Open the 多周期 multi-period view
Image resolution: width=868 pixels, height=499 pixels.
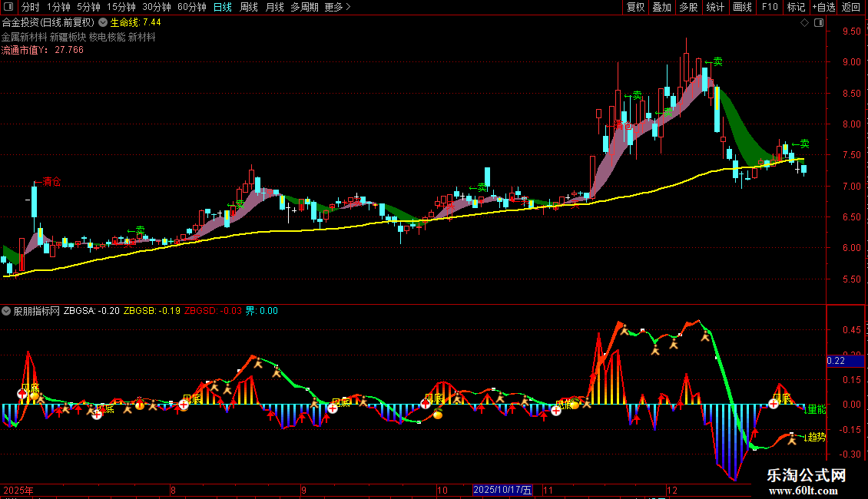tap(304, 7)
